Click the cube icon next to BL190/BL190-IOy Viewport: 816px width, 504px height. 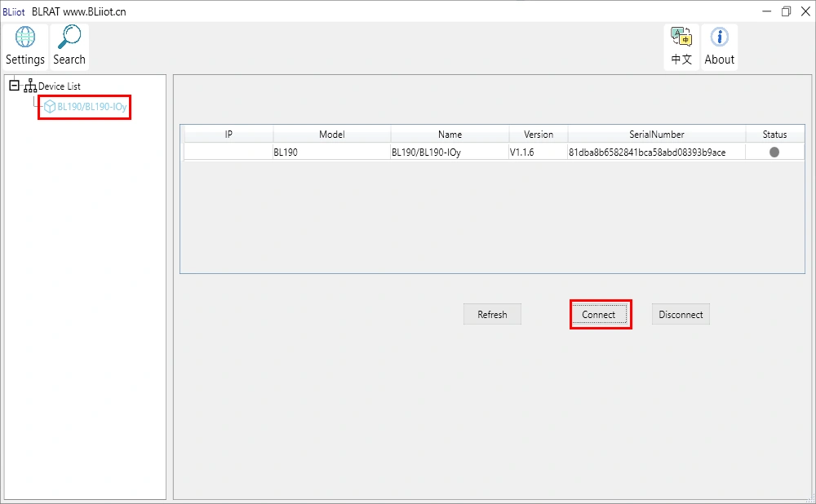click(50, 107)
